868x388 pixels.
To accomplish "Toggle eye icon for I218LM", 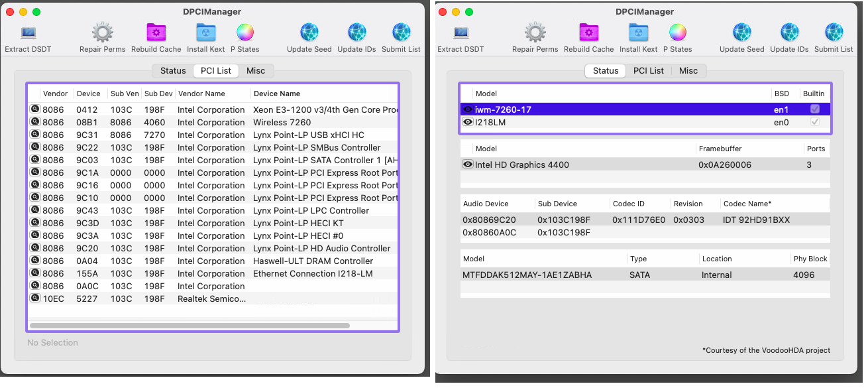I will click(468, 122).
